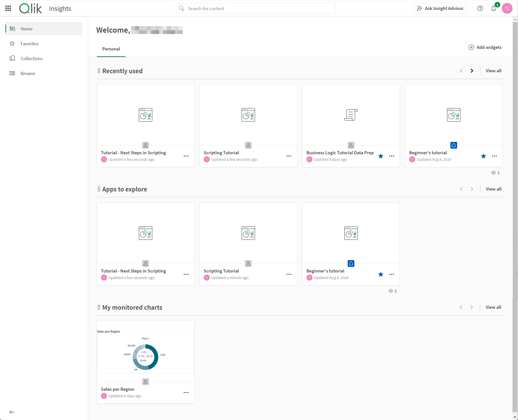This screenshot has height=420, width=518.
Task: Click the help question mark icon
Action: point(480,8)
